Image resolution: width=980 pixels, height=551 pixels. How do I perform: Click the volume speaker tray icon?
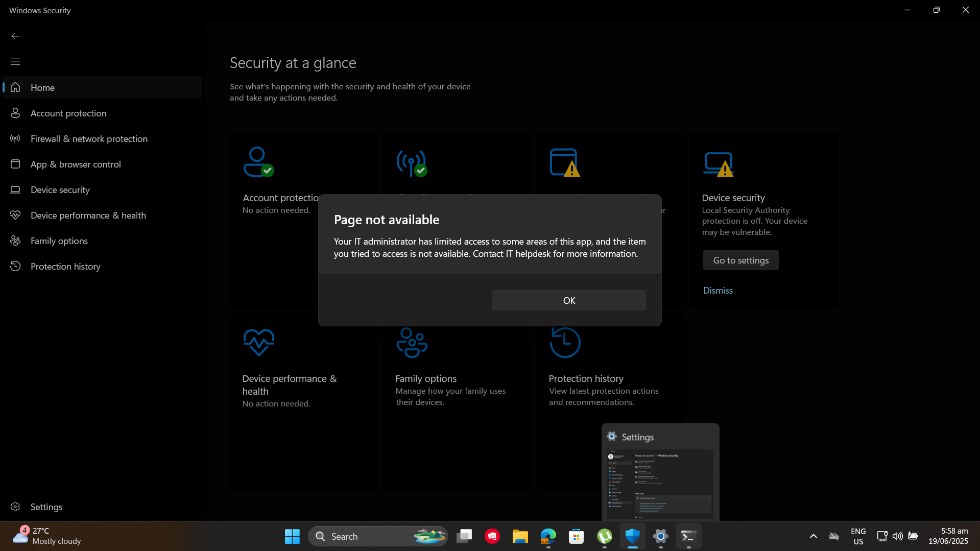[897, 536]
